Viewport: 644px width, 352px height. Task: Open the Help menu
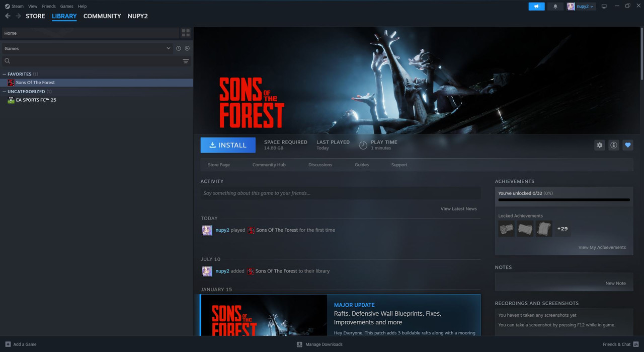pyautogui.click(x=83, y=6)
